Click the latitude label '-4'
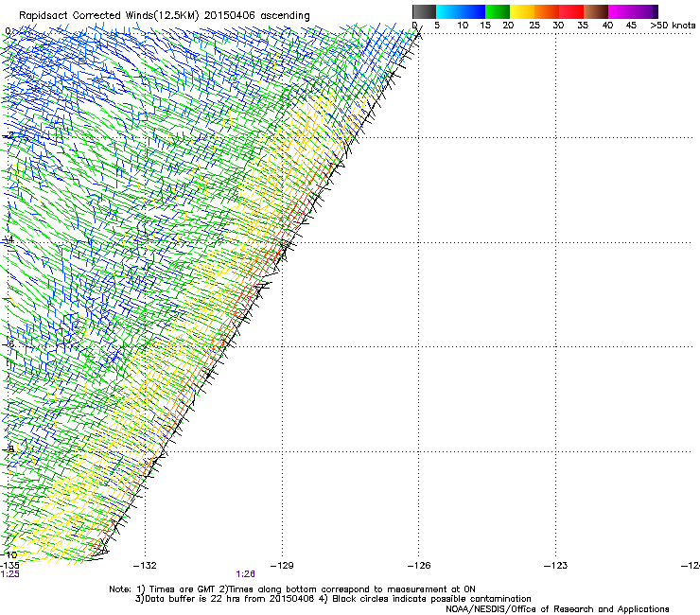 click(9, 239)
